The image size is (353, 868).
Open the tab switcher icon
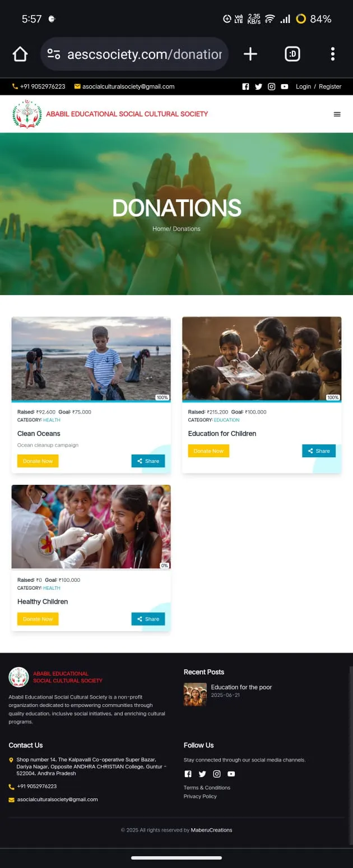(292, 54)
